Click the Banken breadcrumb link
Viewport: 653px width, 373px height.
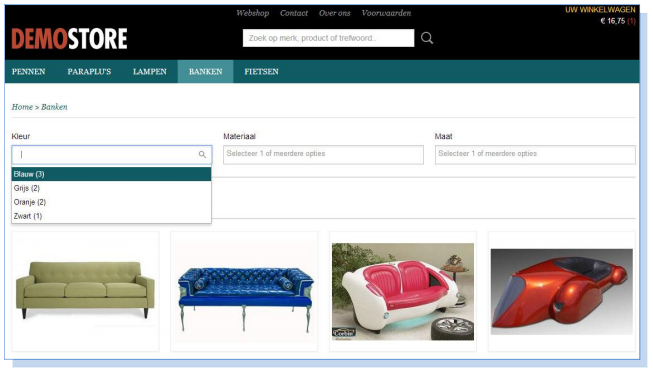(x=54, y=107)
